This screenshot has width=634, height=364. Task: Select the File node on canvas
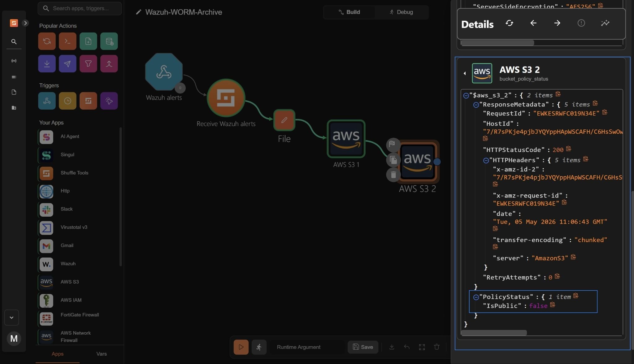[284, 120]
